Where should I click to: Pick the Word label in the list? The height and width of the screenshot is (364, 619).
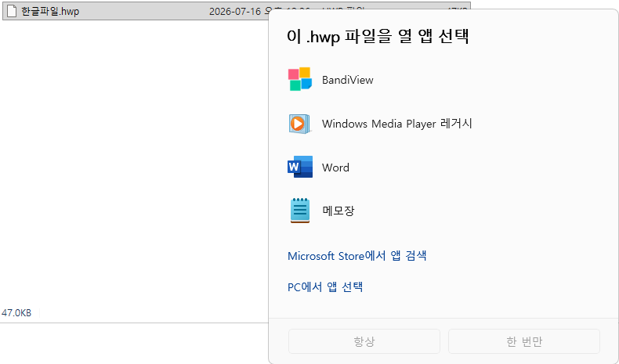335,168
